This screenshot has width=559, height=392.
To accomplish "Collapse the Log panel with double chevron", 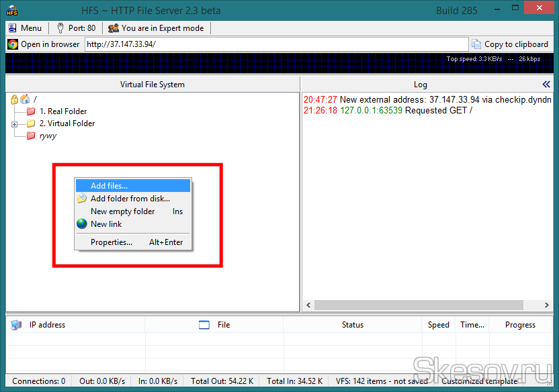I will pos(546,85).
